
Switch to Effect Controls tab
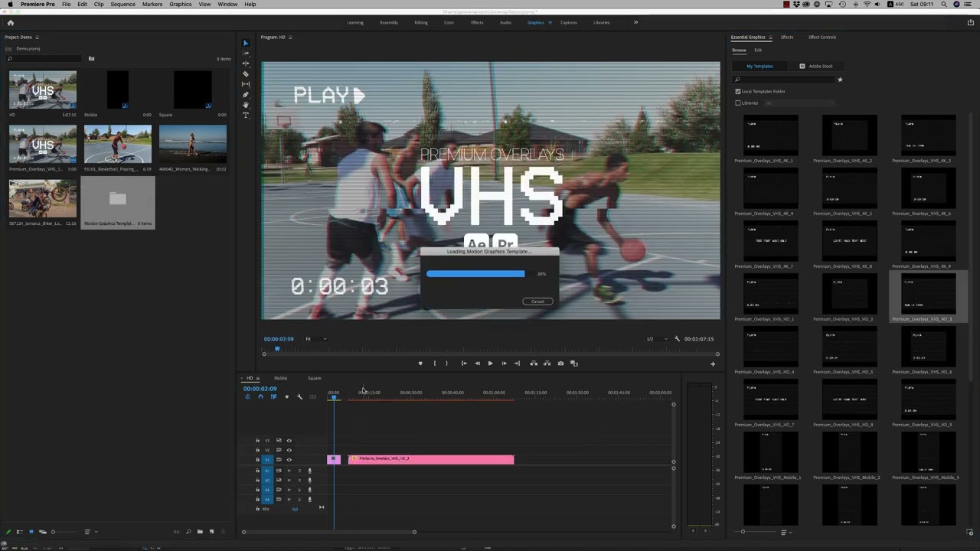coord(822,37)
